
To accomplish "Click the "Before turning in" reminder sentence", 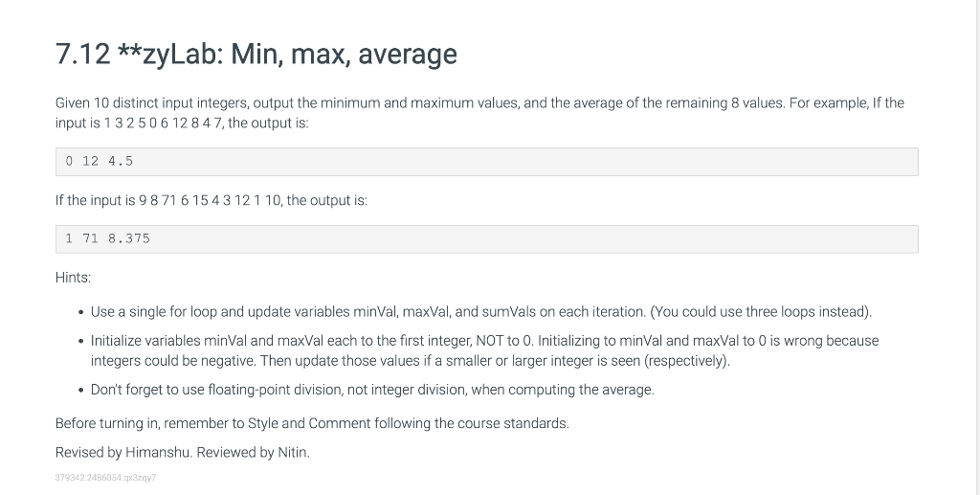I will [x=312, y=424].
